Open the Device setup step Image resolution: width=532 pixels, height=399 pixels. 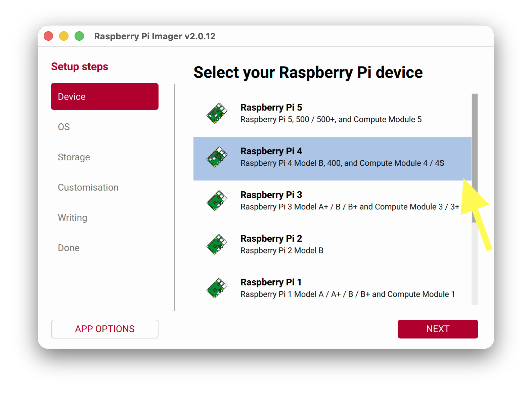pyautogui.click(x=105, y=96)
